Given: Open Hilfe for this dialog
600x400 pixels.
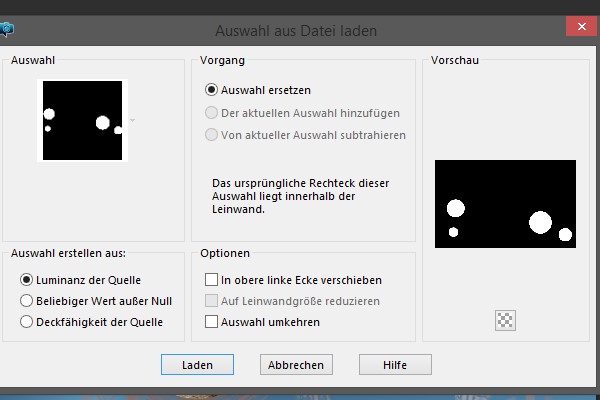Looking at the screenshot, I should [395, 365].
